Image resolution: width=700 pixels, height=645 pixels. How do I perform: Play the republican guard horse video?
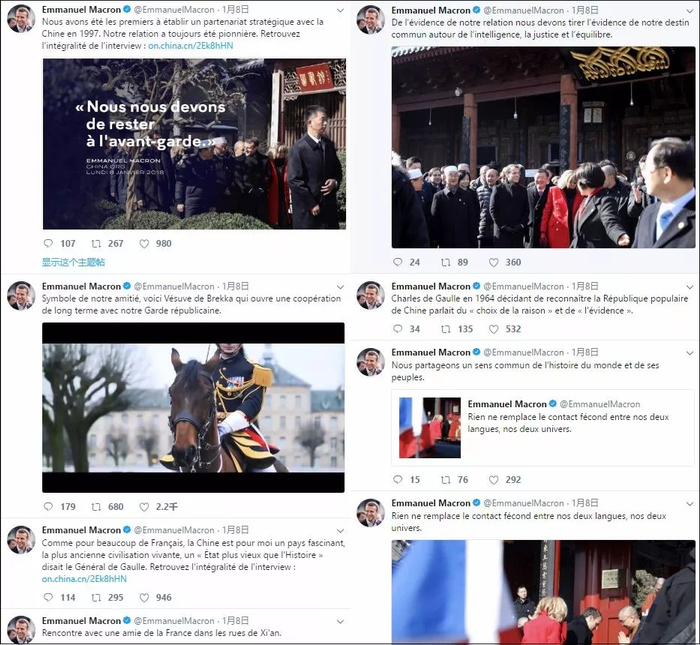pyautogui.click(x=193, y=408)
